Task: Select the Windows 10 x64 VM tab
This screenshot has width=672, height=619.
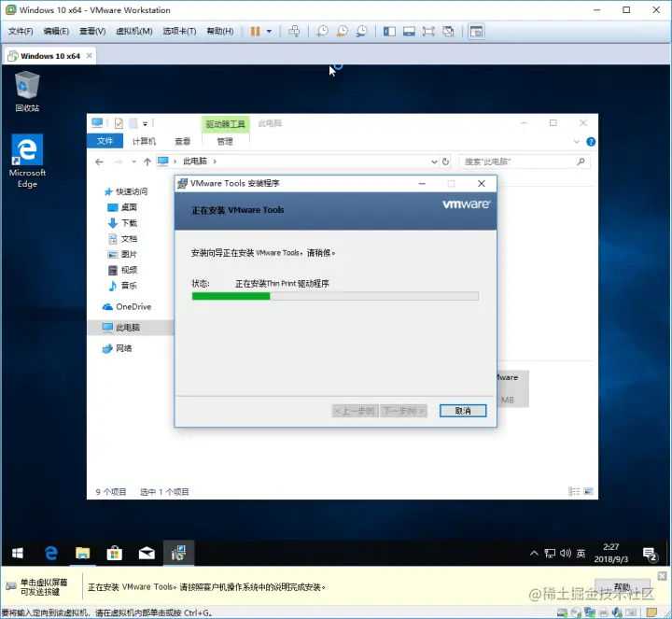Action: tap(50, 56)
